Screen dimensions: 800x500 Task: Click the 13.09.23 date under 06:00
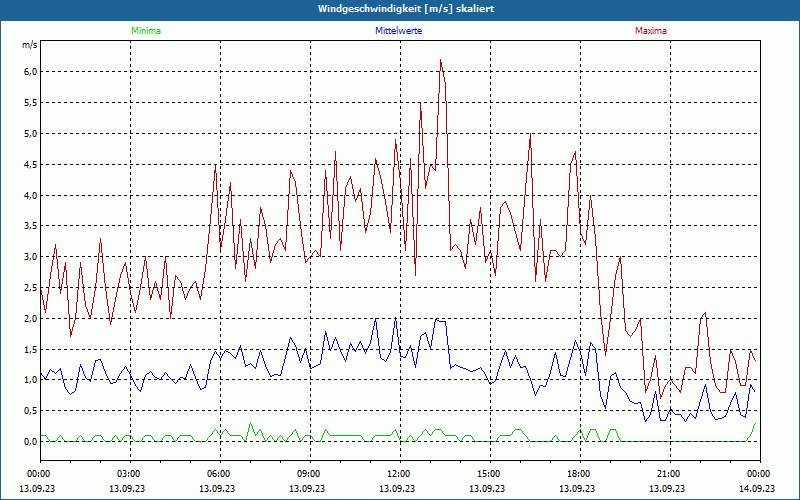[217, 488]
